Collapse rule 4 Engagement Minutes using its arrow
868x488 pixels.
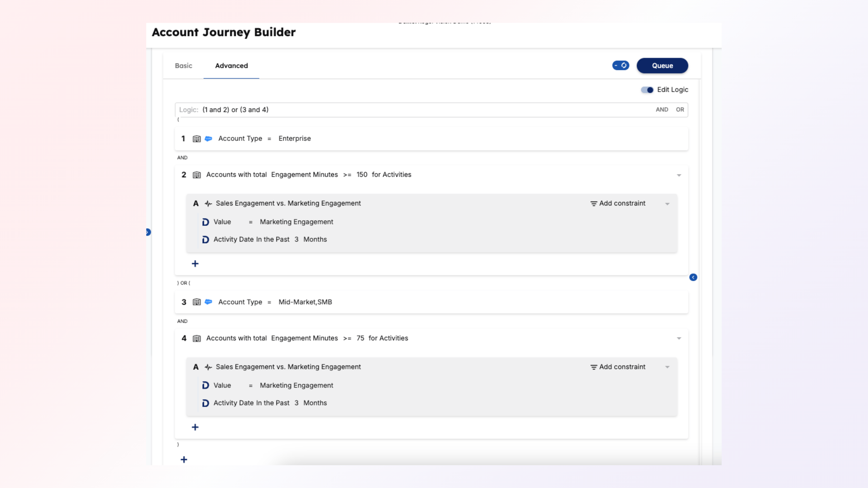coord(679,338)
